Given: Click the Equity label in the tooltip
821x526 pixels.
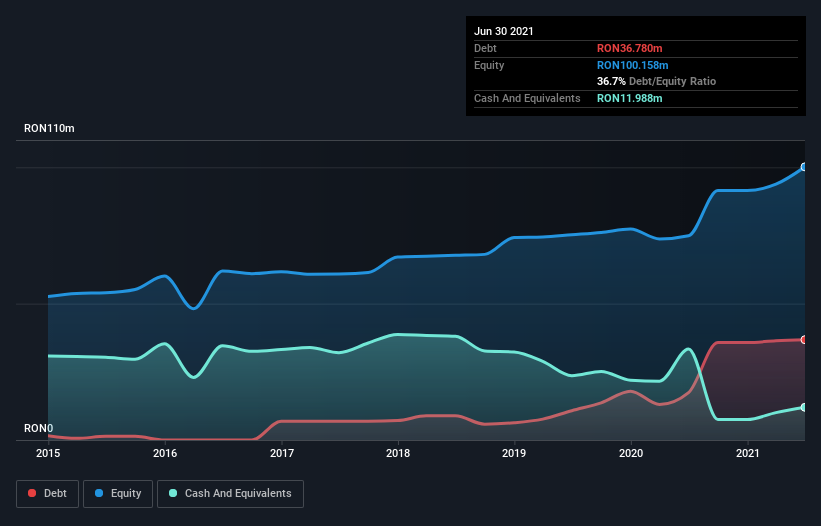Looking at the screenshot, I should tap(489, 65).
